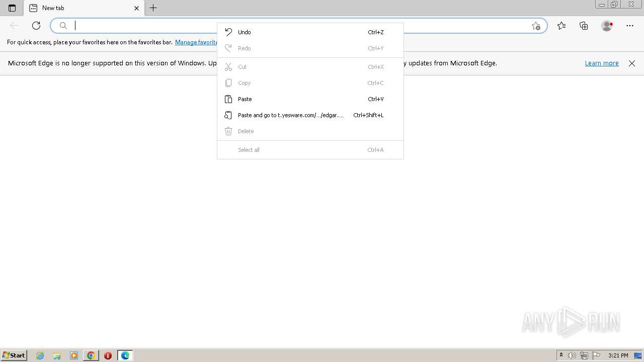Choose Redo from context menu

(x=310, y=48)
